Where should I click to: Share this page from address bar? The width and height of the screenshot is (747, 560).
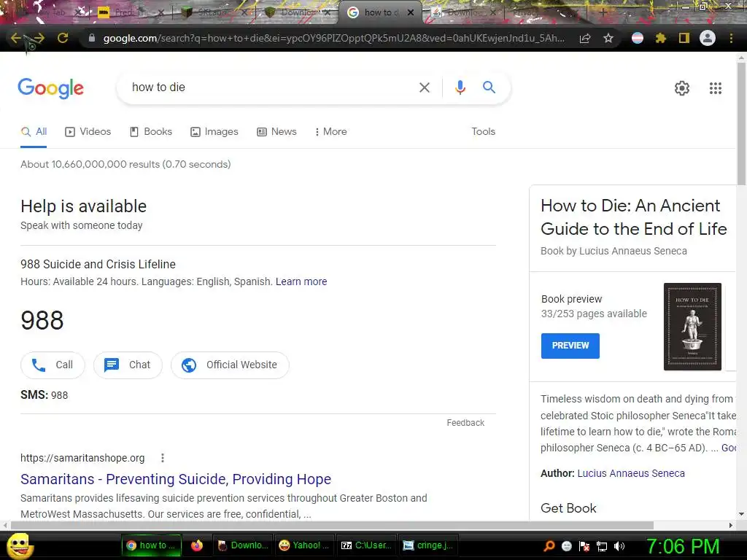click(585, 38)
